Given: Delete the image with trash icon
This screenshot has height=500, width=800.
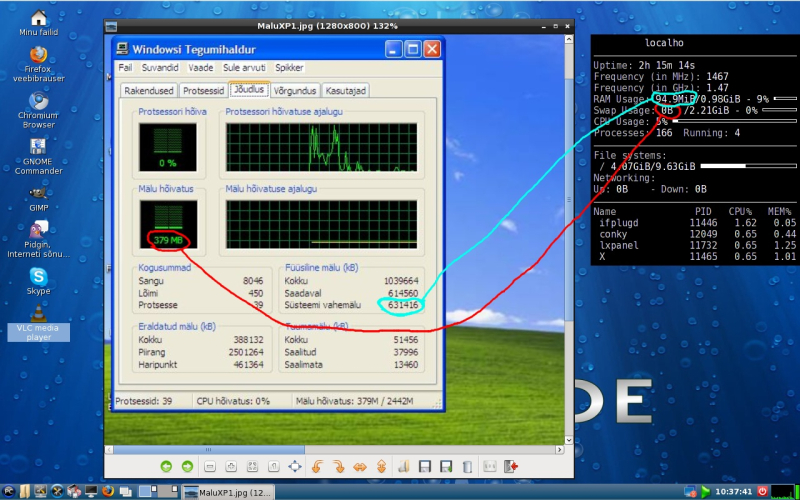Looking at the screenshot, I should [x=467, y=466].
